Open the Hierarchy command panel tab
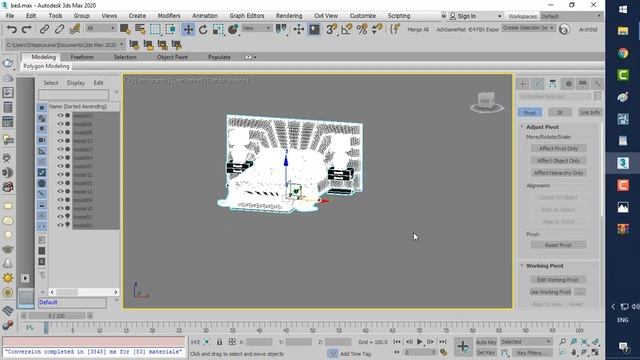Screen dimensions: 640x360 click(552, 84)
